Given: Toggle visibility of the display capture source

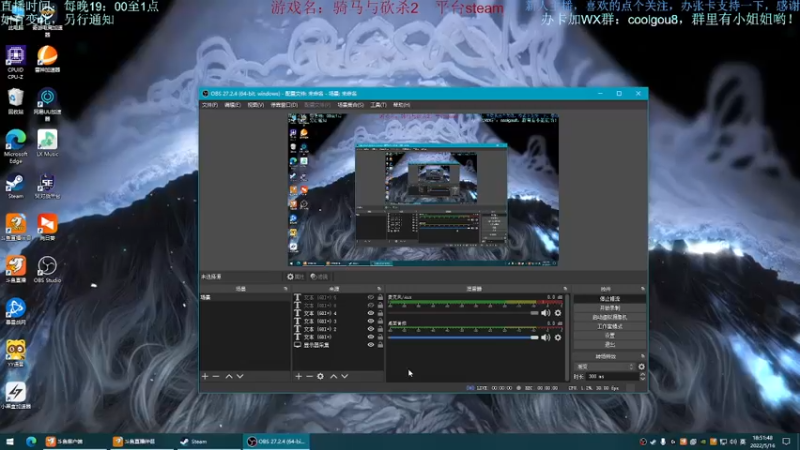Looking at the screenshot, I should pyautogui.click(x=371, y=345).
